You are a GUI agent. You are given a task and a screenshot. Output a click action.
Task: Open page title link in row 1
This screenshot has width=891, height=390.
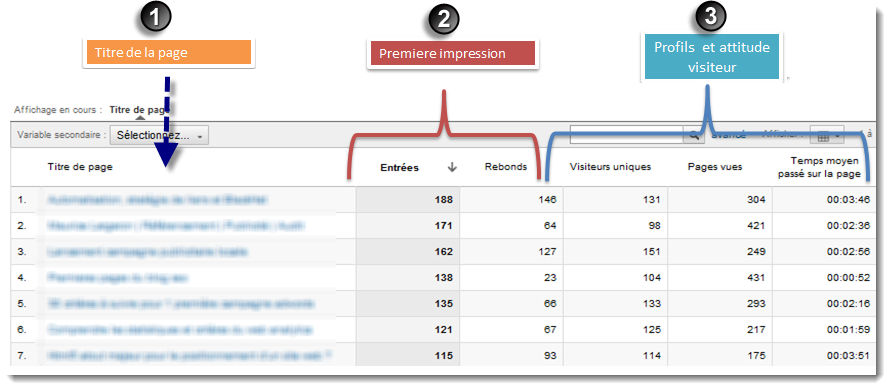(x=156, y=200)
